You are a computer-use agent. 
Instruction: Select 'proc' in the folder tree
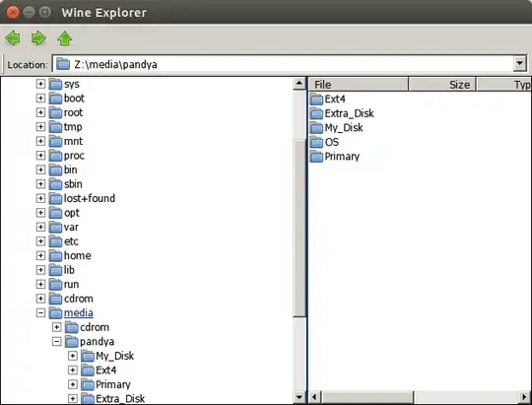[74, 156]
